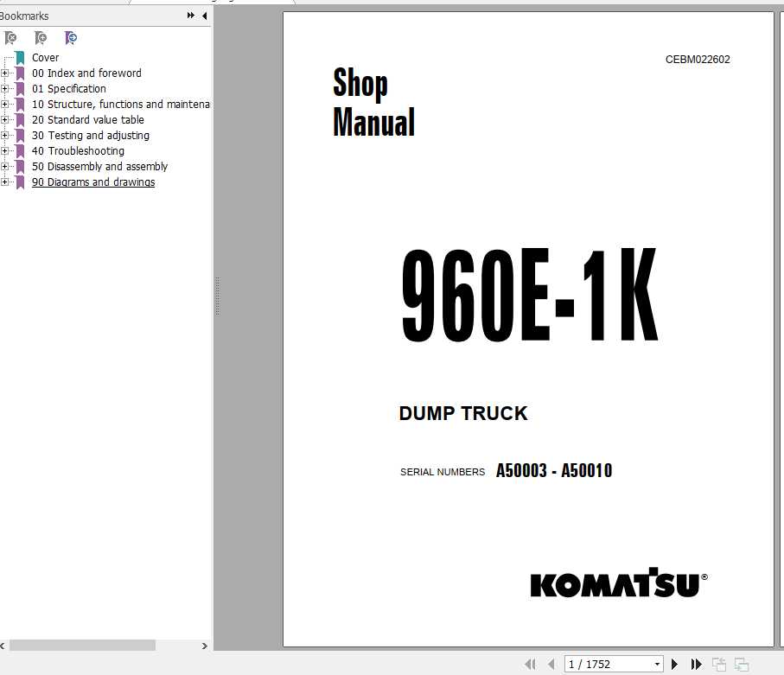The image size is (784, 675).
Task: Click the add new bookmark icon
Action: (41, 38)
